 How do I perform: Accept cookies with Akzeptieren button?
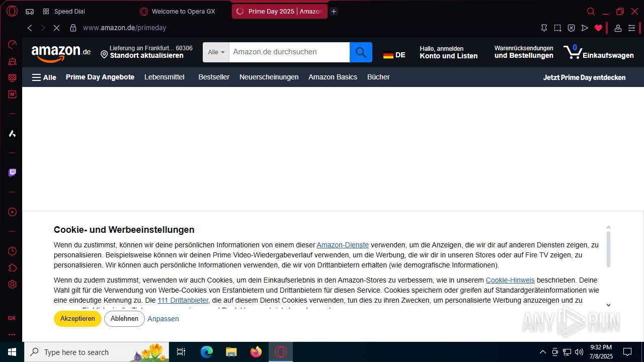coord(77,319)
